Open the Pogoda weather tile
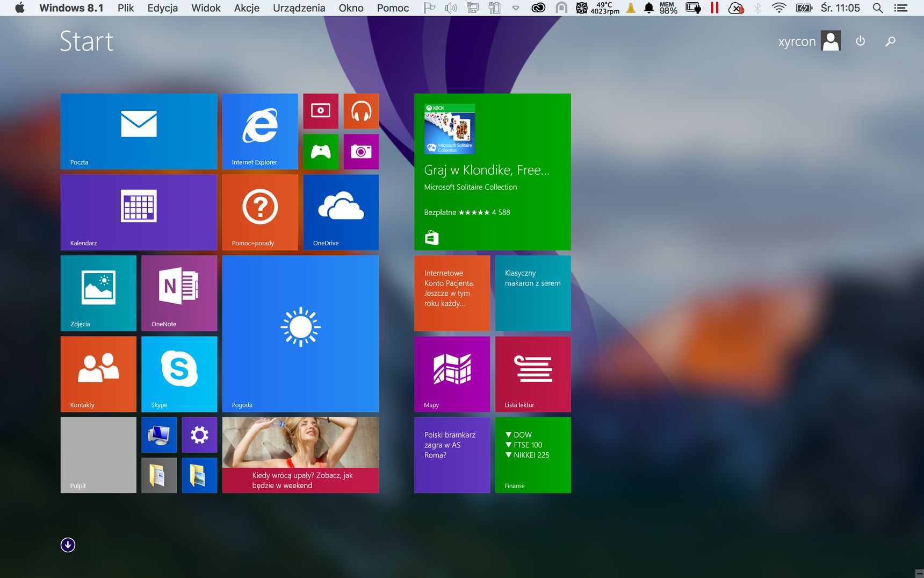This screenshot has width=924, height=578. [301, 334]
